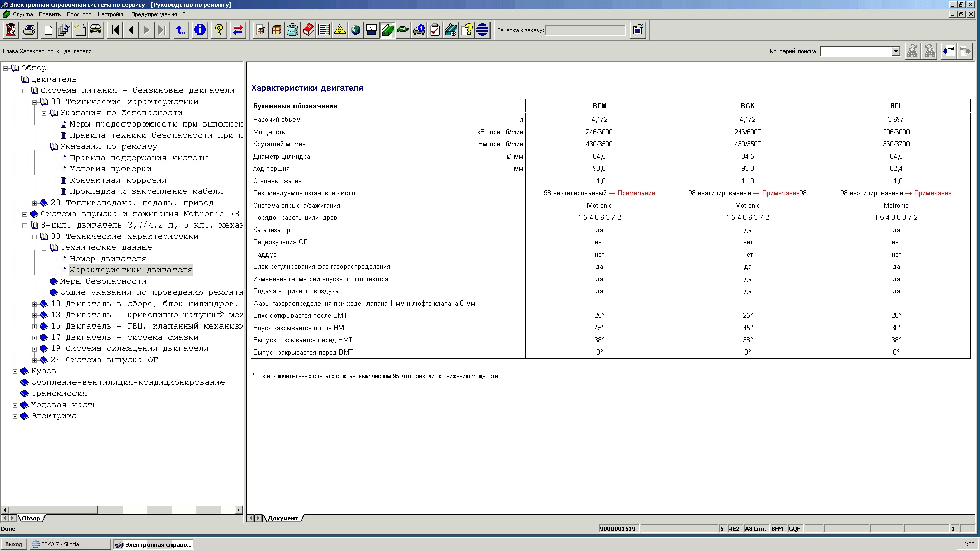
Task: Click the striped list sheet icon
Action: pyautogui.click(x=324, y=30)
